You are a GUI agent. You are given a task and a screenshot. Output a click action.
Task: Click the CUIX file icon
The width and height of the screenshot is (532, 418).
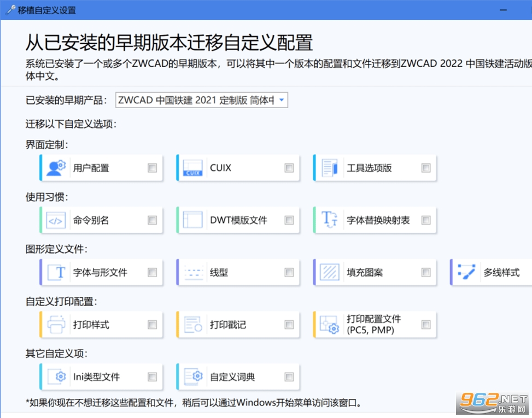[x=192, y=168]
